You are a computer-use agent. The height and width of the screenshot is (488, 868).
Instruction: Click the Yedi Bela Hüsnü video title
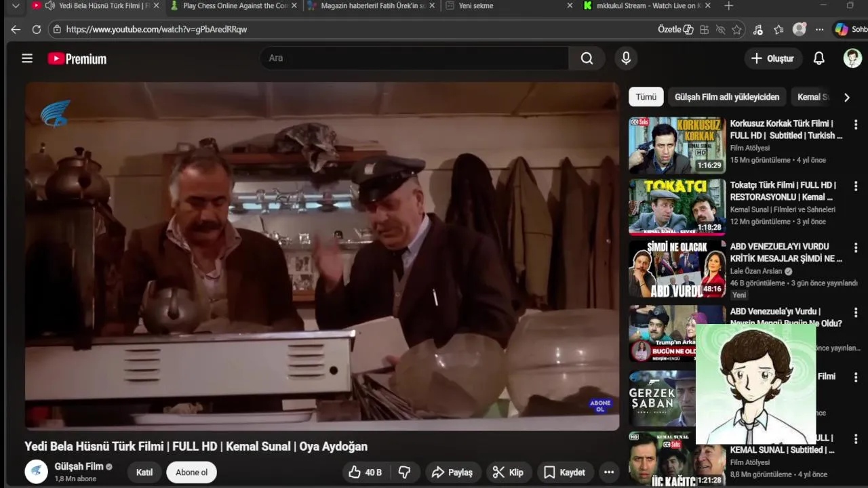pyautogui.click(x=196, y=446)
